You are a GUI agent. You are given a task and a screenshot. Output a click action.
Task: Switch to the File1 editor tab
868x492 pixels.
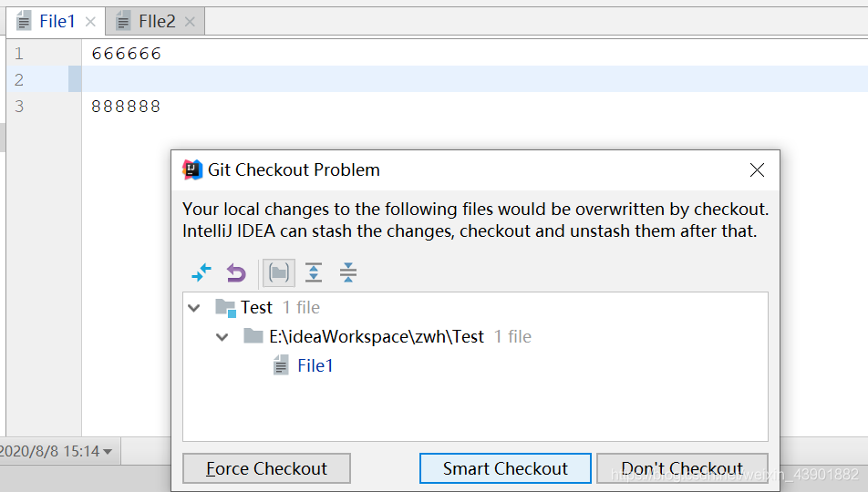[x=57, y=22]
